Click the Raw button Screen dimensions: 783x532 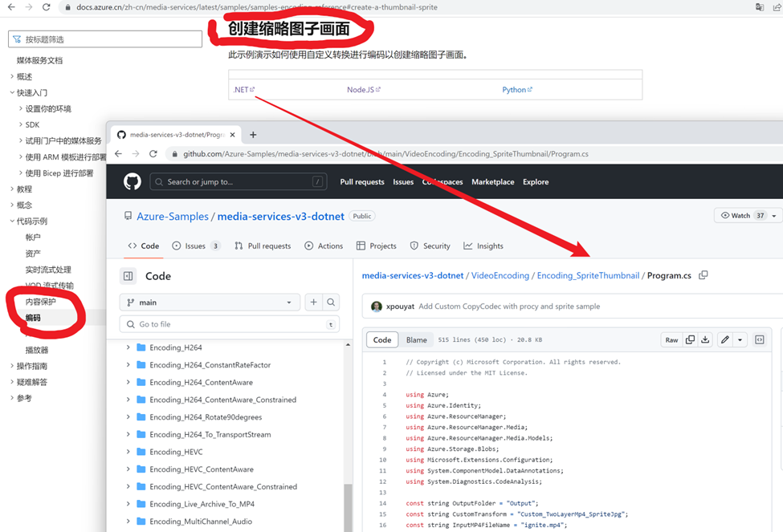[671, 340]
